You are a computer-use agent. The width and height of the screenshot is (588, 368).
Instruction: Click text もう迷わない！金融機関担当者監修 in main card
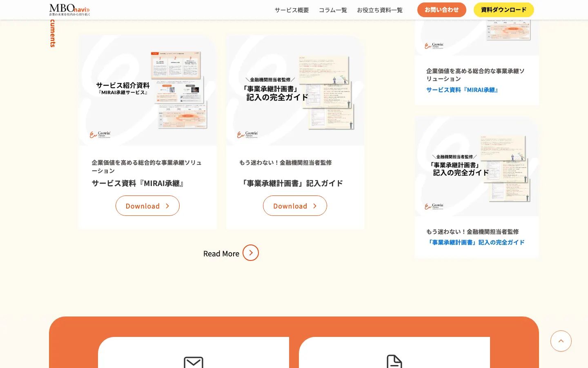pyautogui.click(x=285, y=163)
